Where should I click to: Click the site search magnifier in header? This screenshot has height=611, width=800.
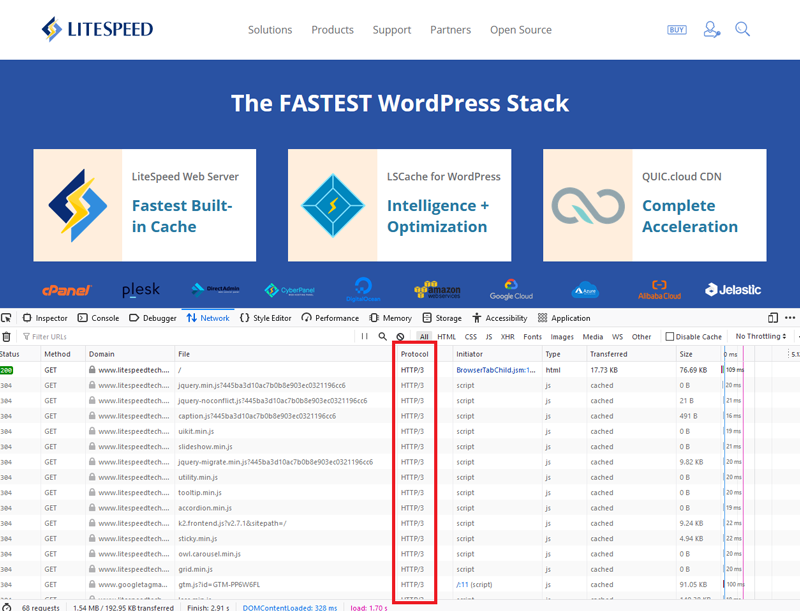pos(742,30)
